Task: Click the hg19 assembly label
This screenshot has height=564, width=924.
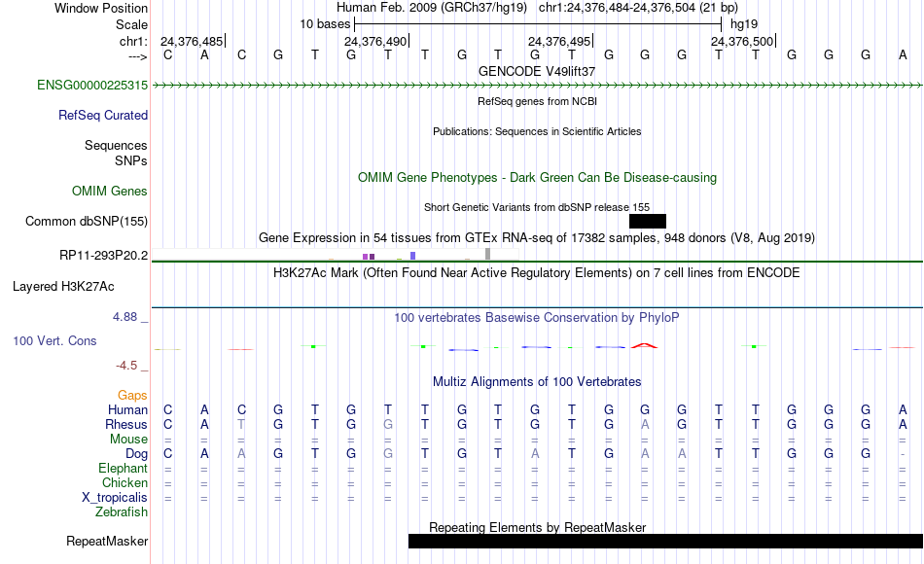Action: click(x=744, y=24)
